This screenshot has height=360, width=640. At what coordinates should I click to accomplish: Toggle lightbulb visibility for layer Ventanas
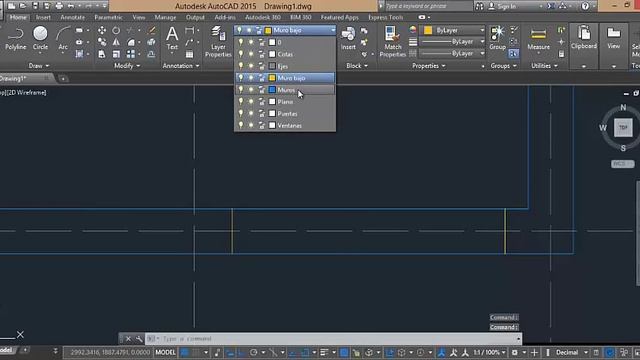tap(241, 125)
